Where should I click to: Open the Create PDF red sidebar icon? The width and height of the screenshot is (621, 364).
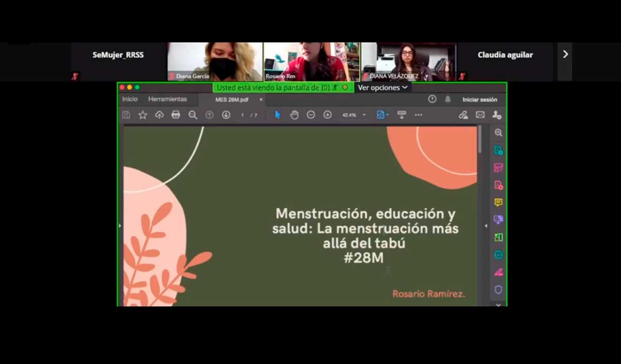coord(498,185)
